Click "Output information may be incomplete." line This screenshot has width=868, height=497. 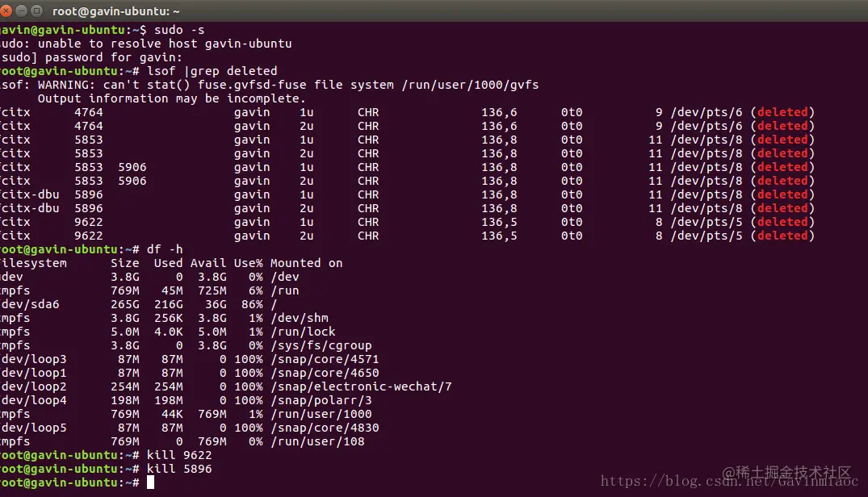pyautogui.click(x=171, y=99)
